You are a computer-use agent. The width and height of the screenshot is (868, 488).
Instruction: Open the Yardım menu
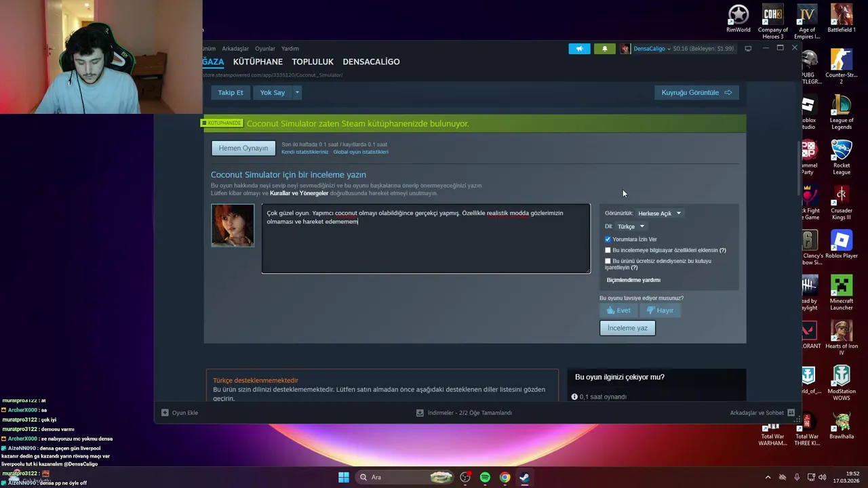(x=290, y=49)
